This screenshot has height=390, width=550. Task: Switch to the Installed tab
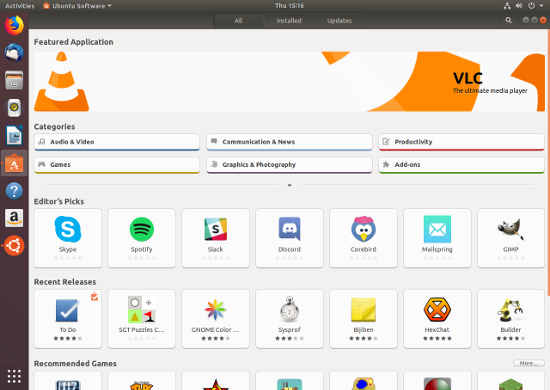point(289,21)
